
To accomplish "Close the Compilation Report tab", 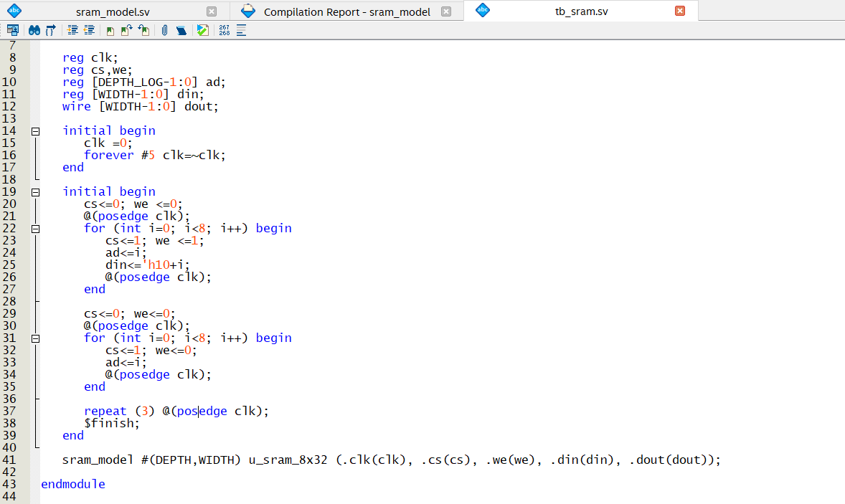I will 446,11.
